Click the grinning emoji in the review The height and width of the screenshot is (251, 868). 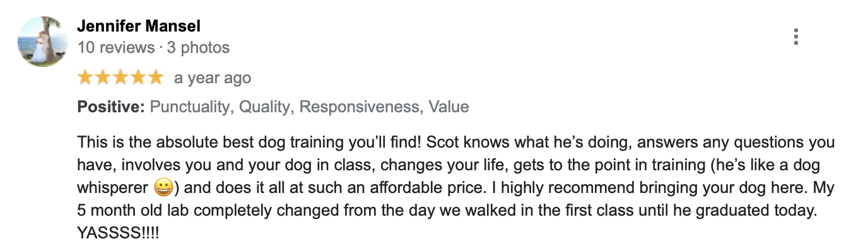[163, 188]
